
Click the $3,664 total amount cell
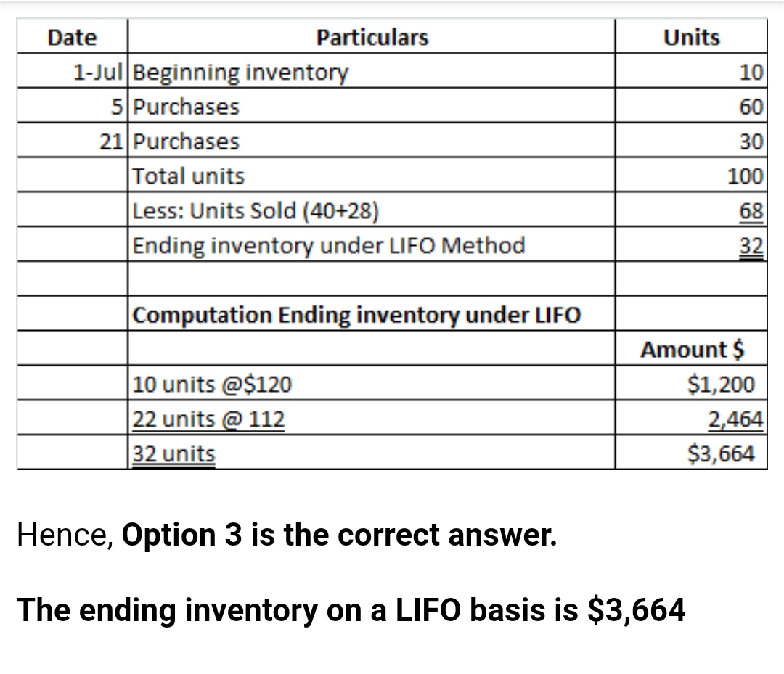[x=721, y=454]
